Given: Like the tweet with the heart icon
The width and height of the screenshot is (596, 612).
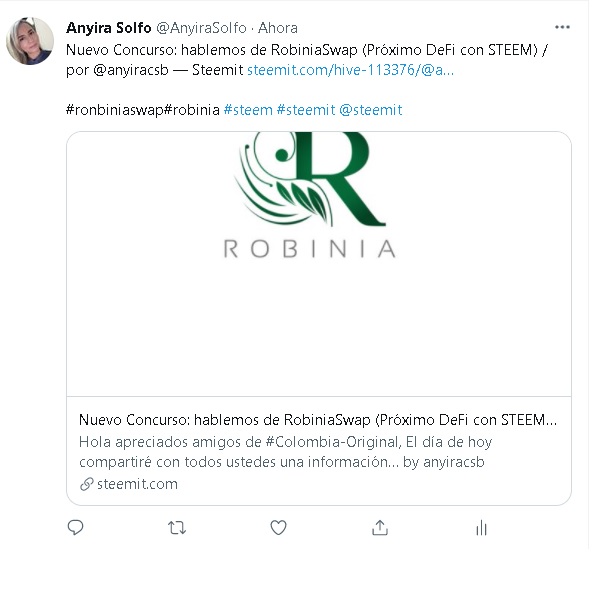Looking at the screenshot, I should point(278,528).
